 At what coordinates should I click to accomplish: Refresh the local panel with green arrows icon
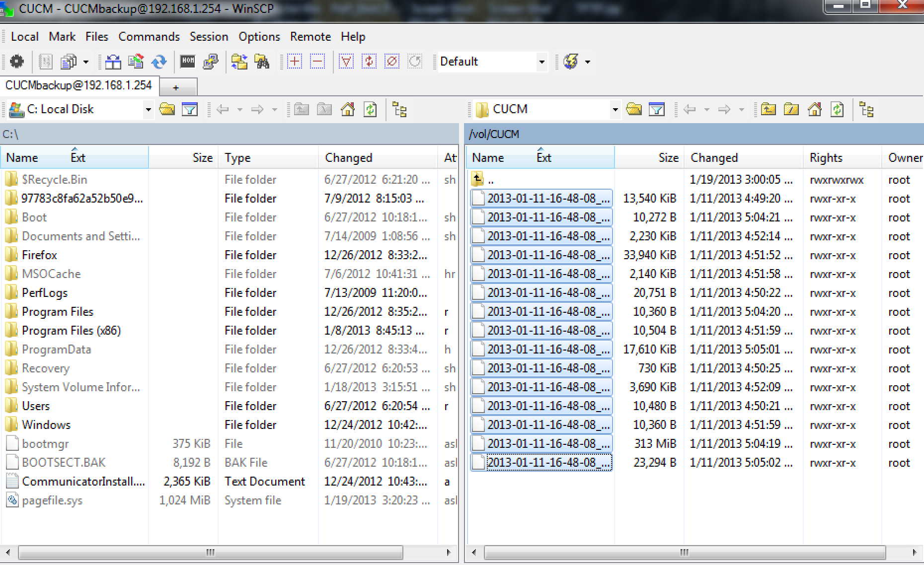[x=371, y=109]
